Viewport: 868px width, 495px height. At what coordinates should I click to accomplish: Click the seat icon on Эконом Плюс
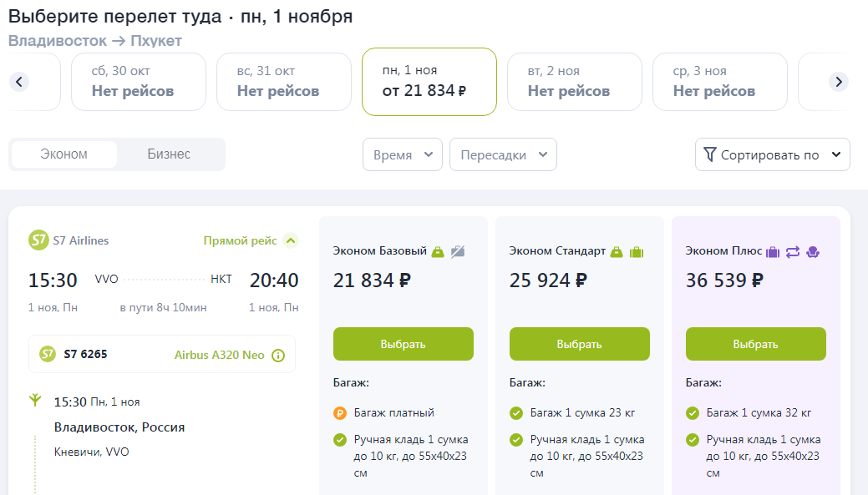tap(812, 251)
